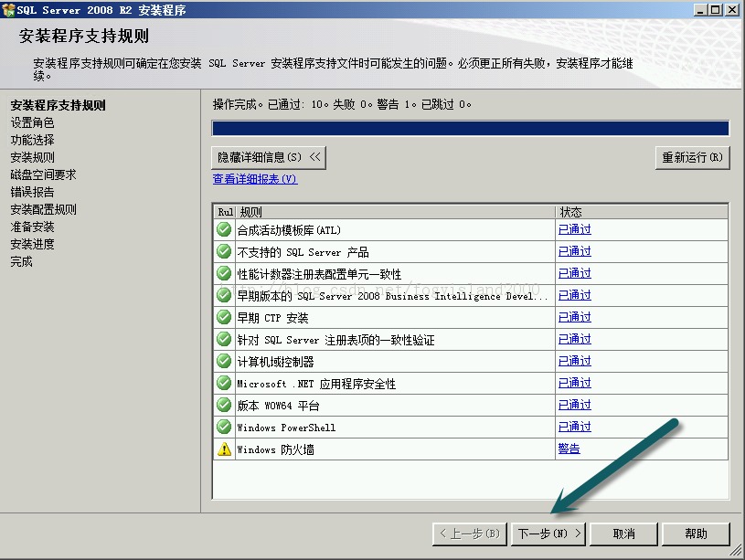Viewport: 745px width, 560px height.
Task: Click green check icon for 版本 WOW64 平台
Action: [x=224, y=406]
